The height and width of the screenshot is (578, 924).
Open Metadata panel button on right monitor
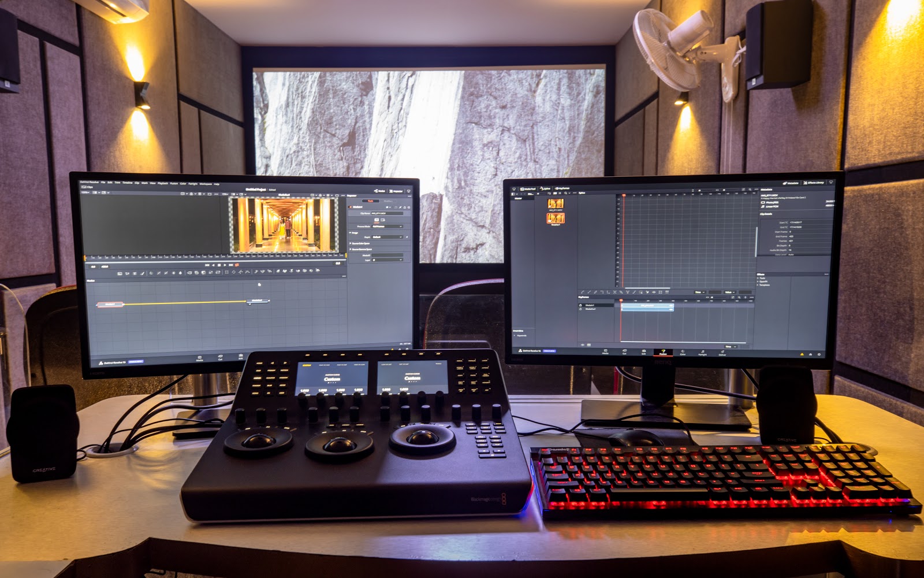point(791,183)
